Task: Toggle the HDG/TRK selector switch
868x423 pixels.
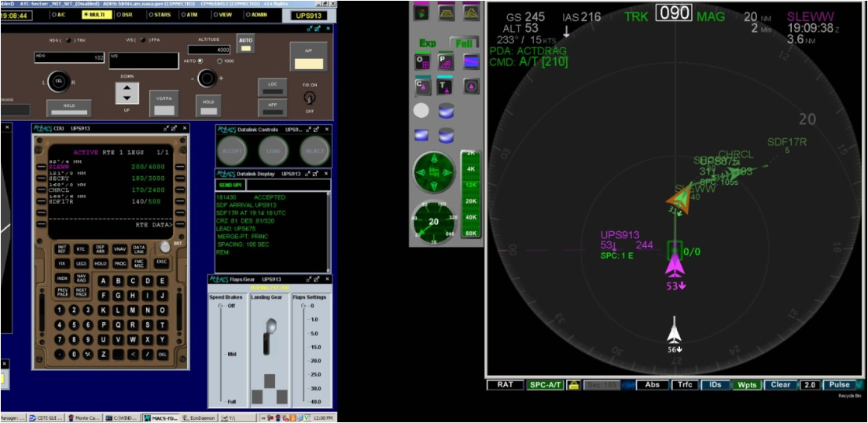Action: point(70,40)
